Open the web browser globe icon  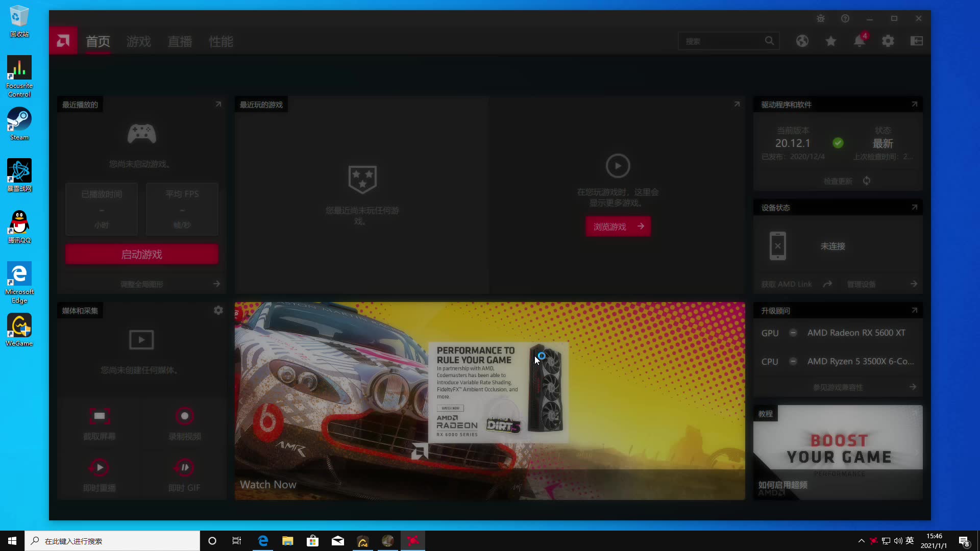pyautogui.click(x=802, y=41)
